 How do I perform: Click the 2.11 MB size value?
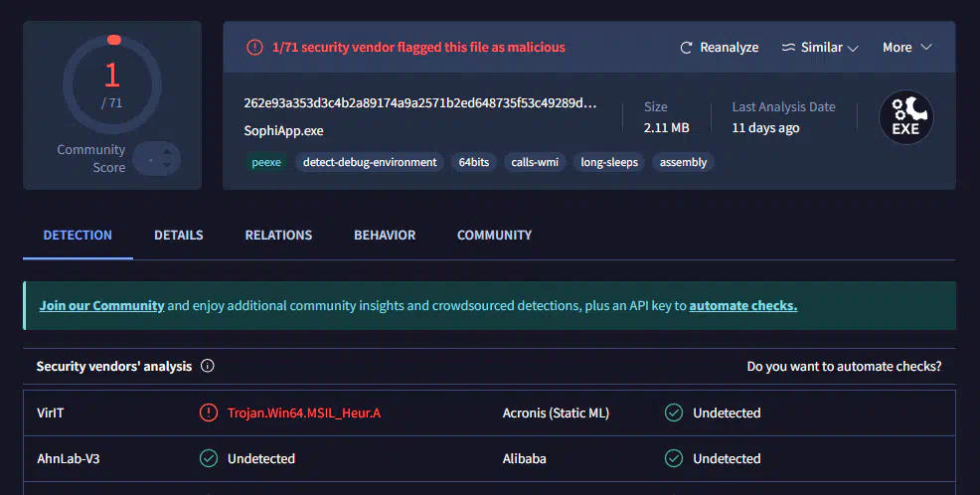[666, 128]
